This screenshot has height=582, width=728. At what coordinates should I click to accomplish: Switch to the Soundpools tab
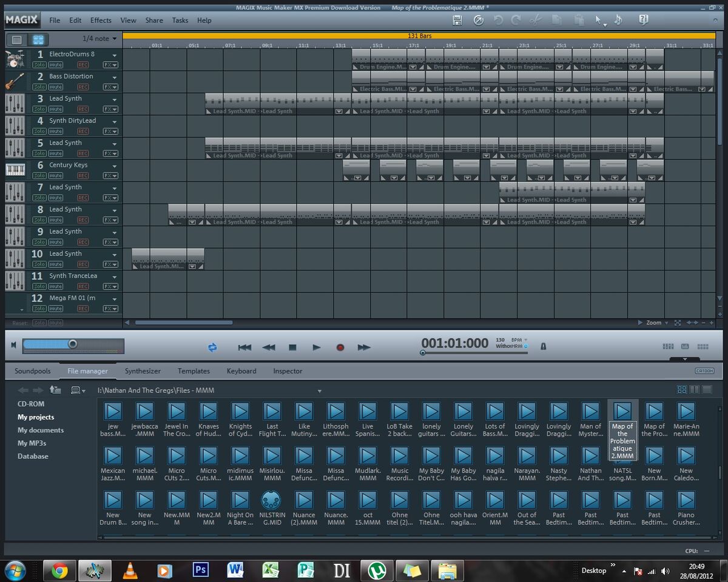coord(33,371)
